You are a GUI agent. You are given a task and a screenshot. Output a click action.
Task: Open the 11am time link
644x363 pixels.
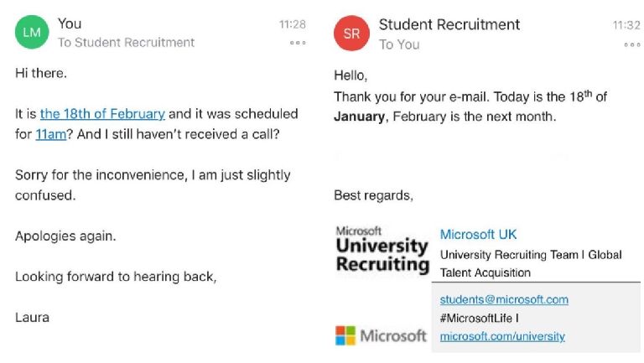[x=51, y=134]
